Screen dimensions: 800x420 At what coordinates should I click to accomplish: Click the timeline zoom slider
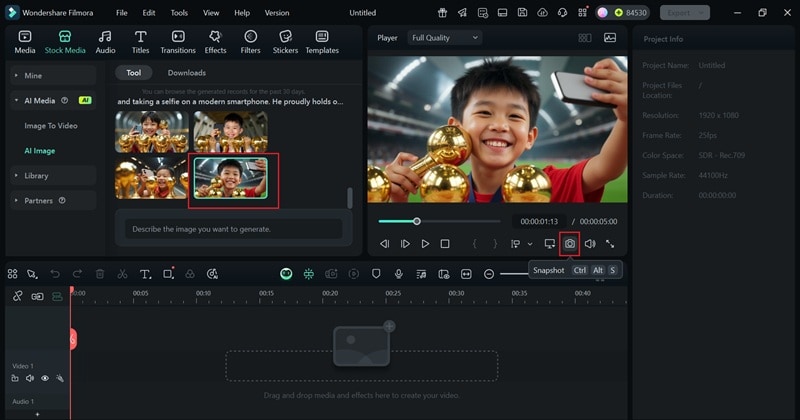point(514,274)
